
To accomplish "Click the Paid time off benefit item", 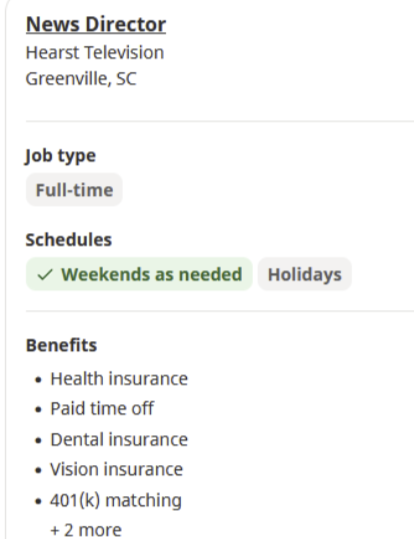I will [x=102, y=408].
